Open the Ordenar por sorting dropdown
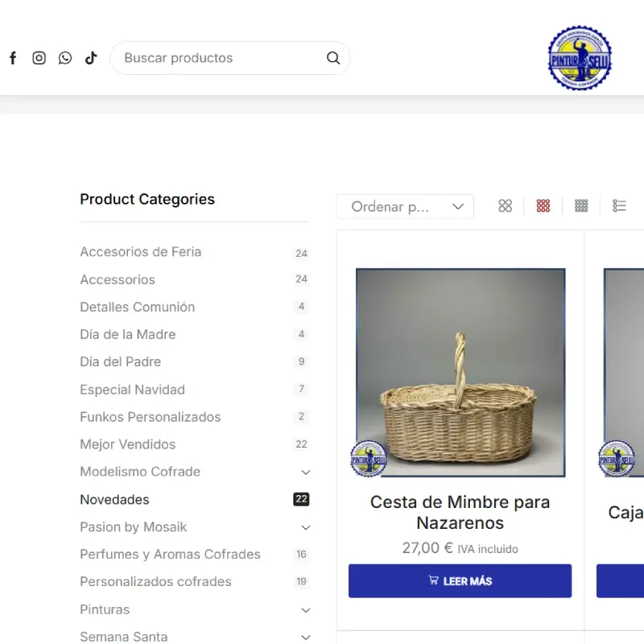Viewport: 644px width, 644px height. (x=405, y=206)
